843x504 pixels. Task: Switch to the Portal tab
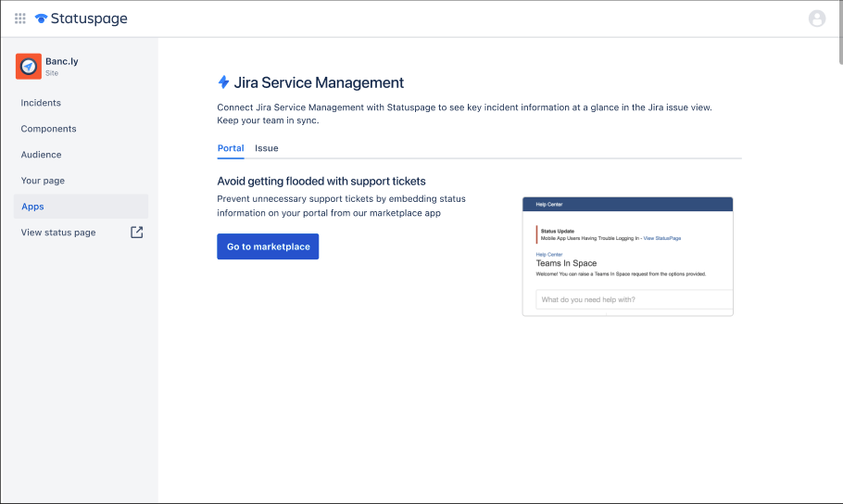coord(231,148)
